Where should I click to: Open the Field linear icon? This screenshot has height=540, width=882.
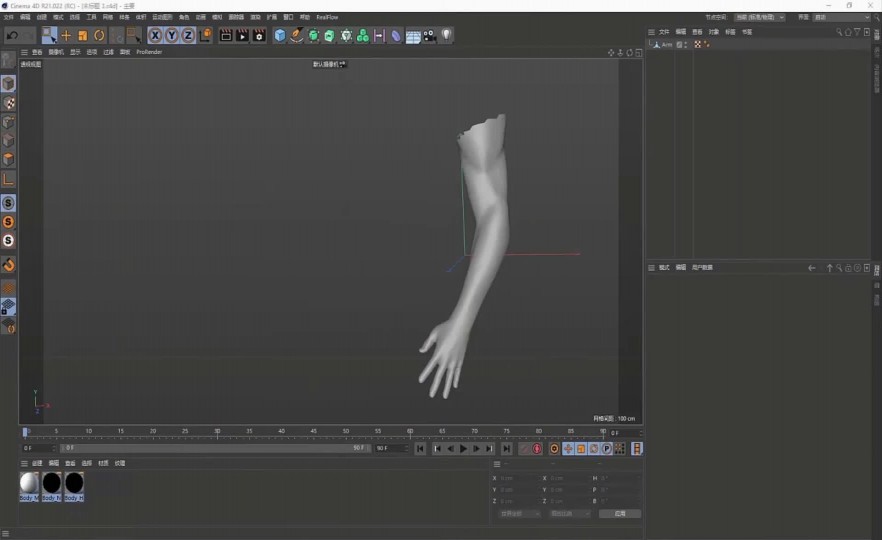click(379, 36)
